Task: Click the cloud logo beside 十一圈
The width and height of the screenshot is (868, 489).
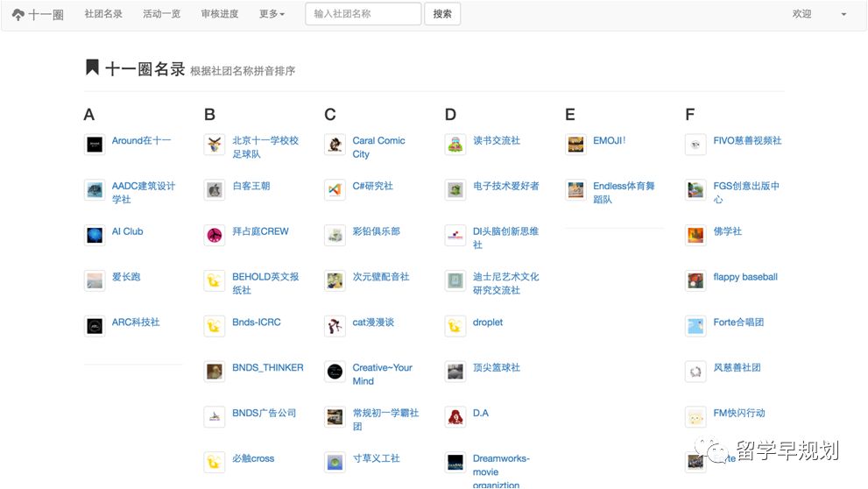Action: 18,14
